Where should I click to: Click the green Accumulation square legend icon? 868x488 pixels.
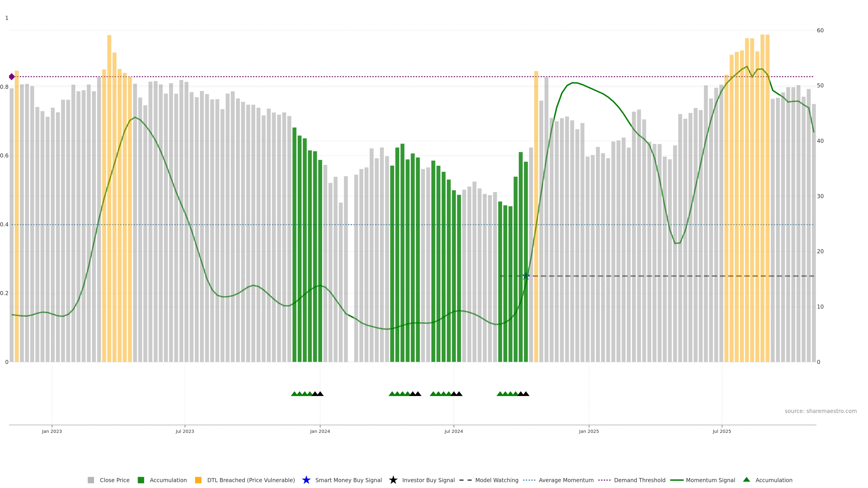pyautogui.click(x=141, y=480)
